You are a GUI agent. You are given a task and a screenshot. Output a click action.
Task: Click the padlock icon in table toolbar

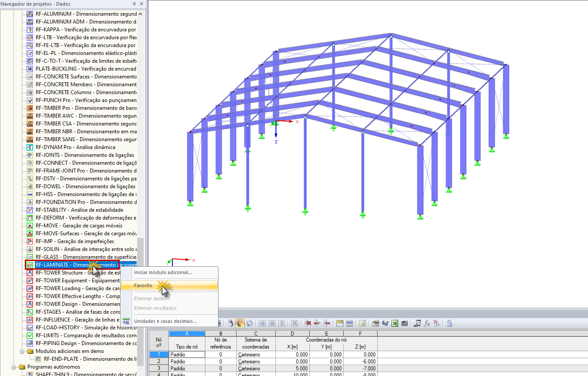(449, 323)
